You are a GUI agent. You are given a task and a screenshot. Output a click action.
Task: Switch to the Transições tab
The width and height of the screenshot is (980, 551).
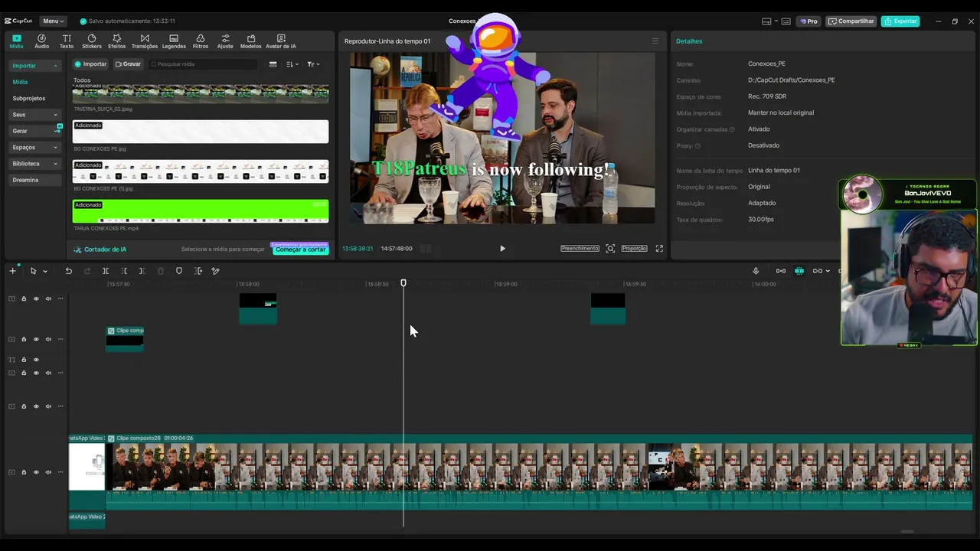(145, 41)
